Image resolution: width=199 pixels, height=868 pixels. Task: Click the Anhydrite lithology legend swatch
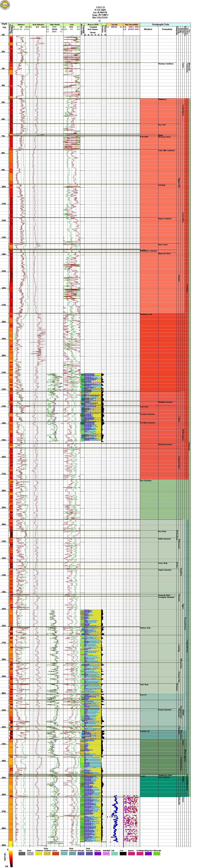pyautogui.click(x=106, y=853)
